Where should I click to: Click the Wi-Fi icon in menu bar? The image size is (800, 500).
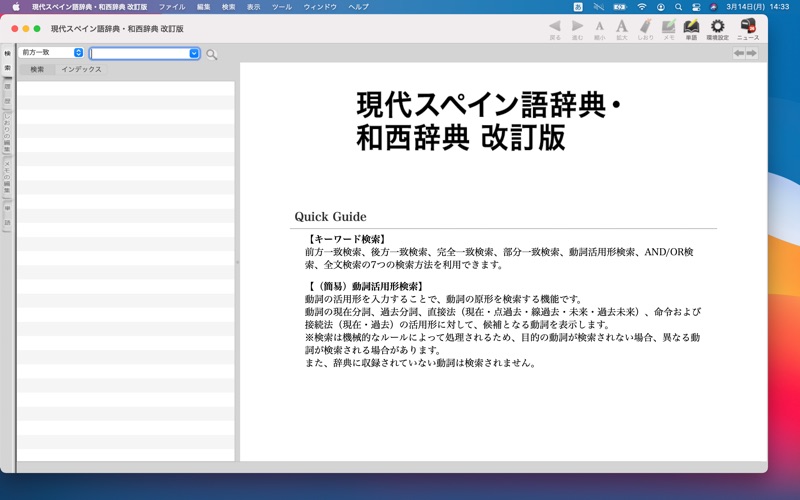pyautogui.click(x=641, y=7)
